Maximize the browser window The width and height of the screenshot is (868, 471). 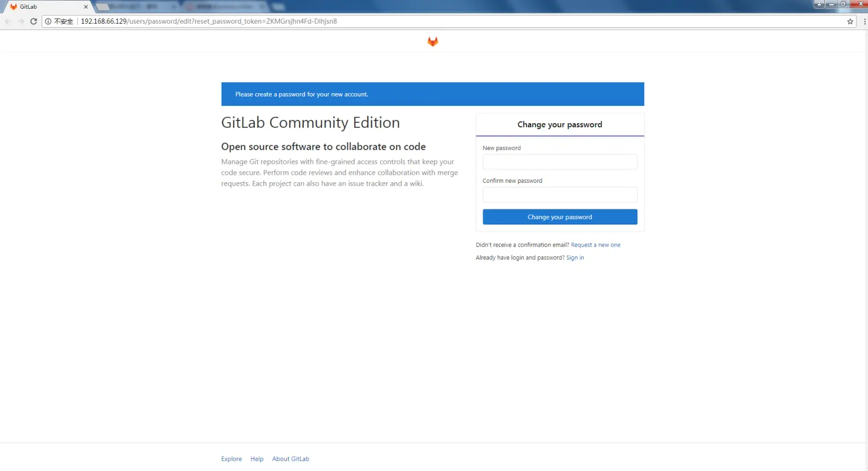tap(843, 4)
